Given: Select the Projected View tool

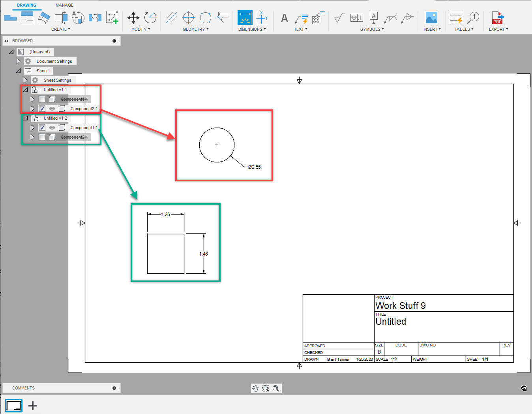Looking at the screenshot, I should coord(26,18).
